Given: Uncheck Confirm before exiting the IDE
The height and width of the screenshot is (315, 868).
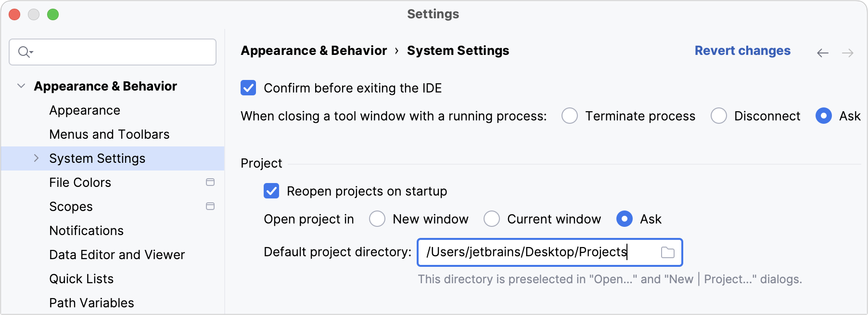Looking at the screenshot, I should tap(248, 88).
